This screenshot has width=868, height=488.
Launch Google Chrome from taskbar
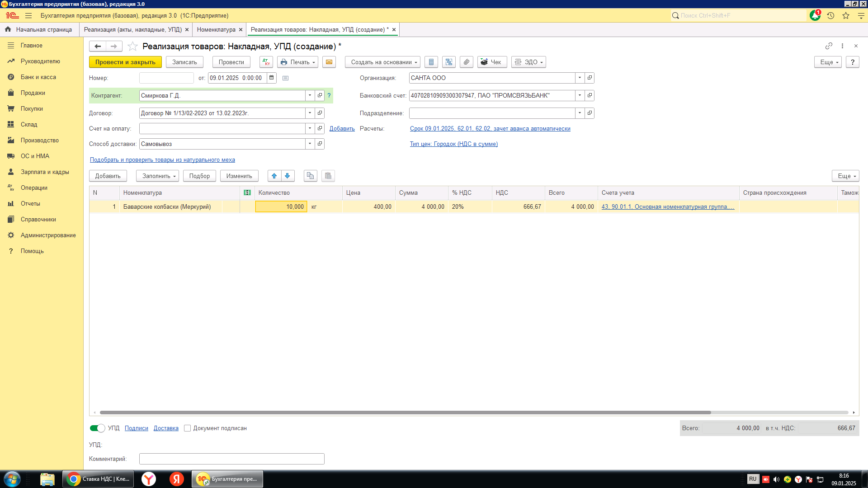click(98, 479)
